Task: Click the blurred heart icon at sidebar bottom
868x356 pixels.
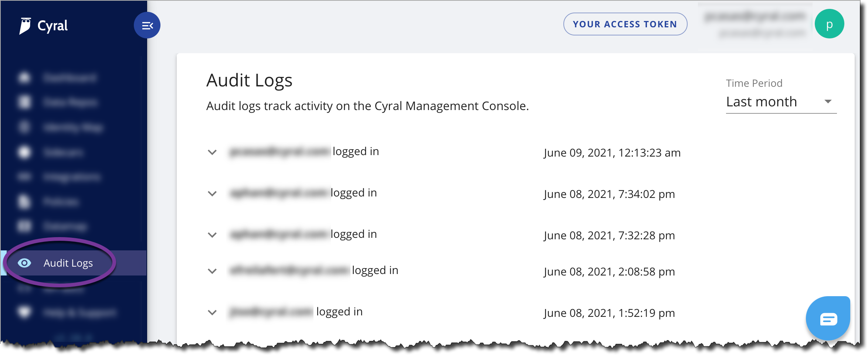Action: [x=24, y=312]
